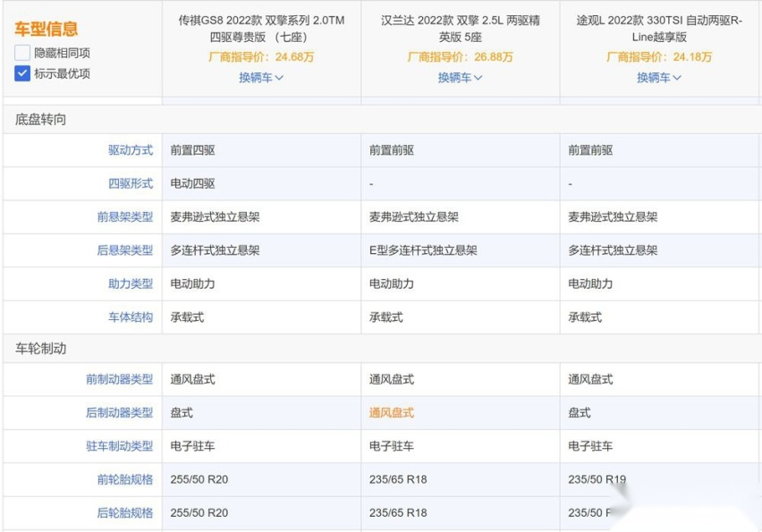The width and height of the screenshot is (762, 532).
Task: Uncheck the 标示最优项 checkbox
Action: point(22,73)
